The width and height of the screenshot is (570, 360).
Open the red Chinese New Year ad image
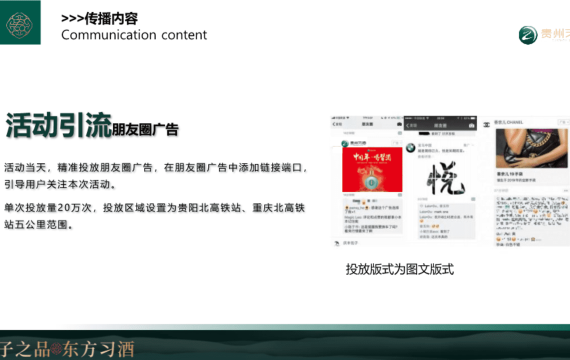pos(372,169)
